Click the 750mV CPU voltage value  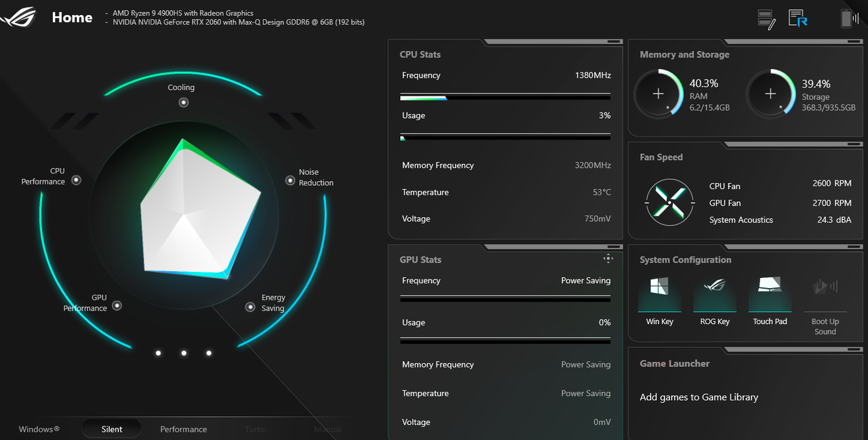(597, 219)
